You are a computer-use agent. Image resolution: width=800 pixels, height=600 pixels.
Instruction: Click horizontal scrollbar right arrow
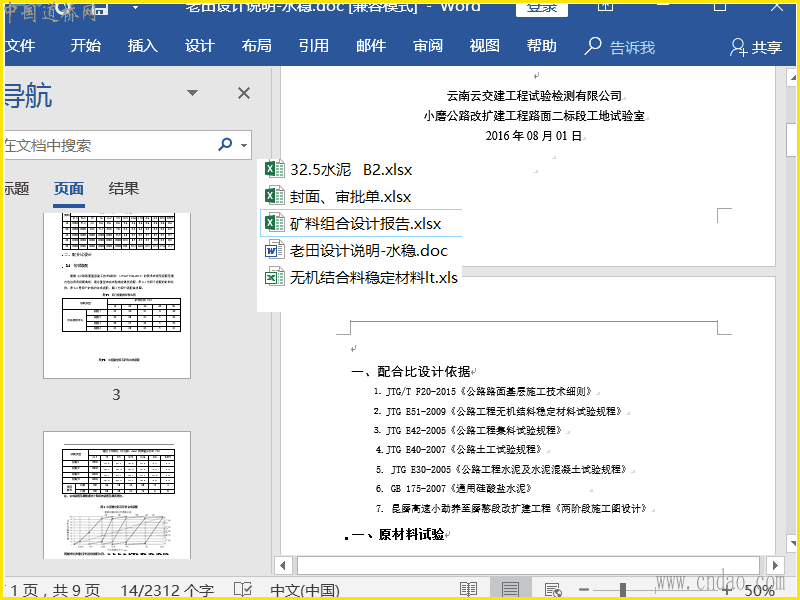click(x=775, y=565)
